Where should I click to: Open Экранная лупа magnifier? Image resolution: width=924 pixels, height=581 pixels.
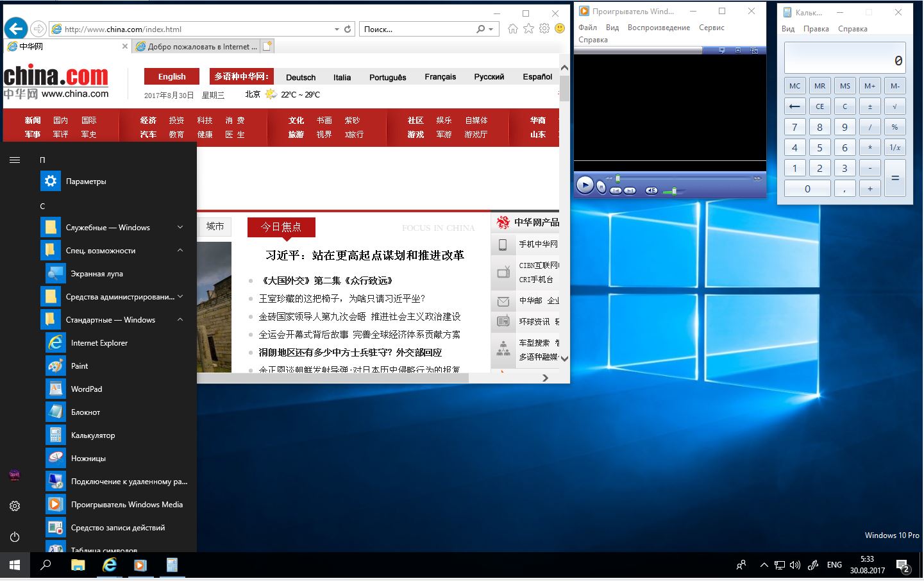[96, 274]
